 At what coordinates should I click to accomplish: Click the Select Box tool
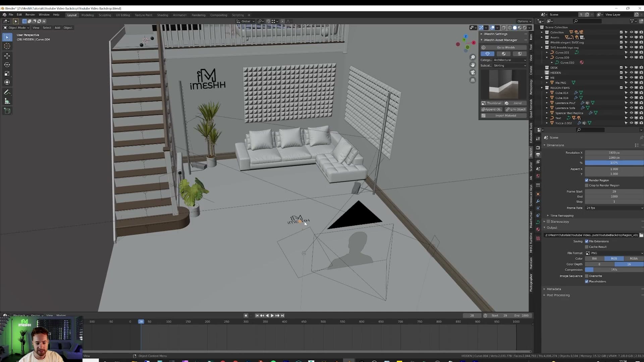point(7,37)
